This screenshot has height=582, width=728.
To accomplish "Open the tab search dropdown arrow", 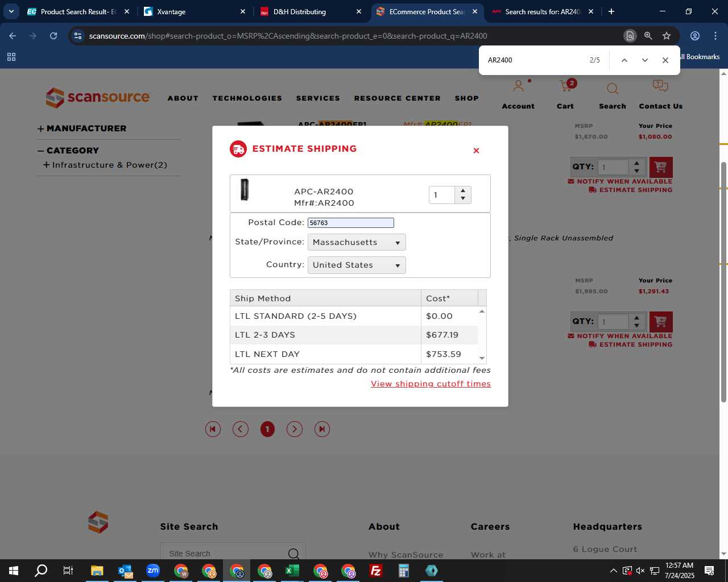I will pos(11,11).
